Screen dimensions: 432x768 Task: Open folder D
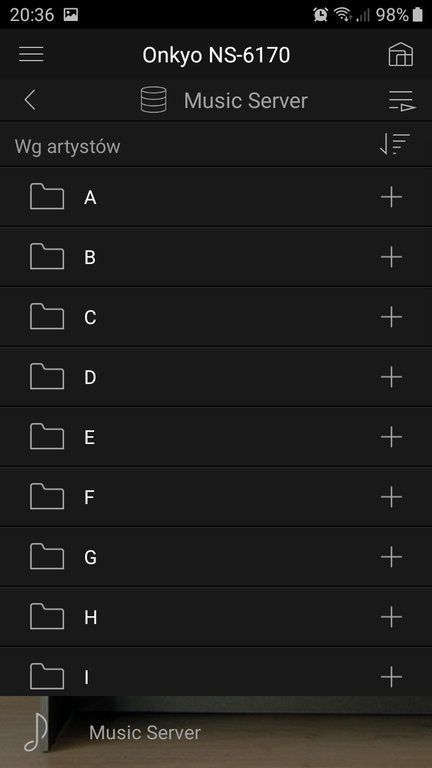click(x=216, y=377)
